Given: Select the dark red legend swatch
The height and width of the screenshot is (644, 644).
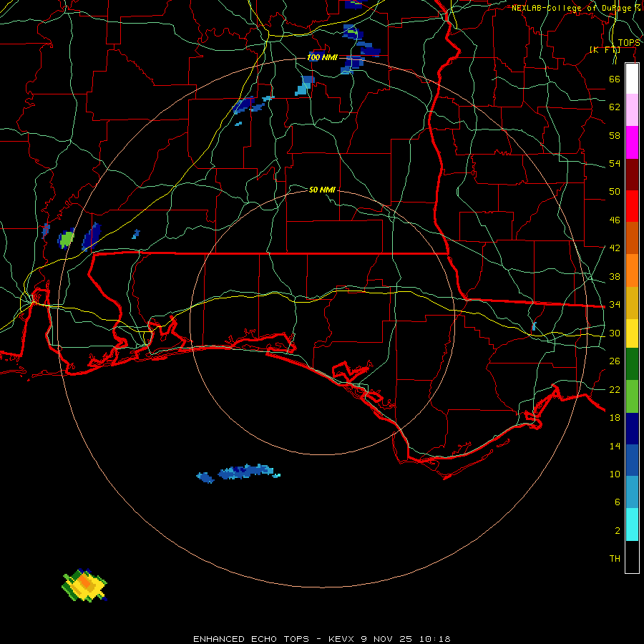Looking at the screenshot, I should 632,174.
